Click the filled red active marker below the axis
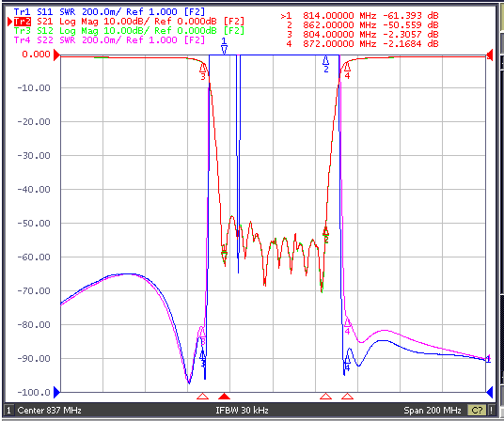Viewport: 504px width, 421px height. tap(224, 396)
